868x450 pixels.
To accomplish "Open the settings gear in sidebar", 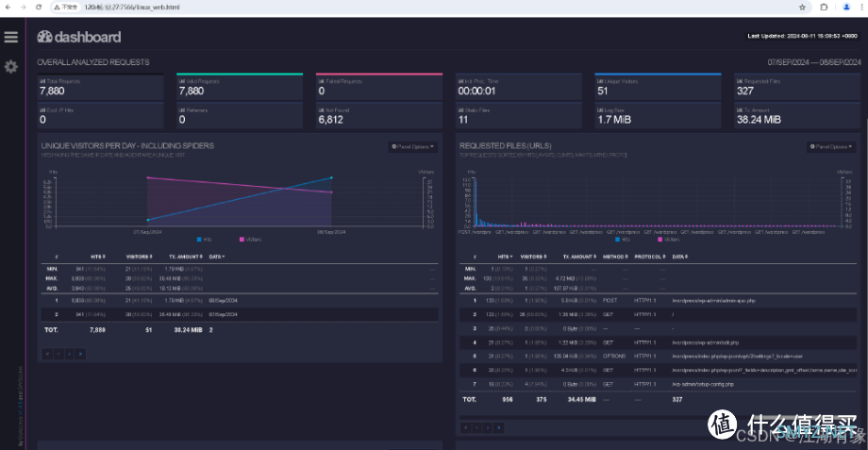I will [11, 67].
